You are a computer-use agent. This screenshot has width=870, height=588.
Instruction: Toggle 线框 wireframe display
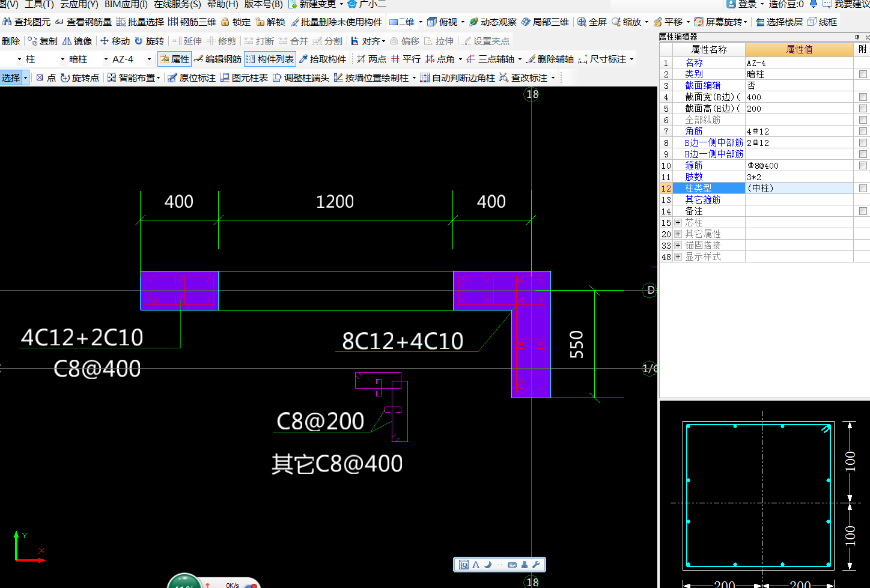(x=823, y=22)
